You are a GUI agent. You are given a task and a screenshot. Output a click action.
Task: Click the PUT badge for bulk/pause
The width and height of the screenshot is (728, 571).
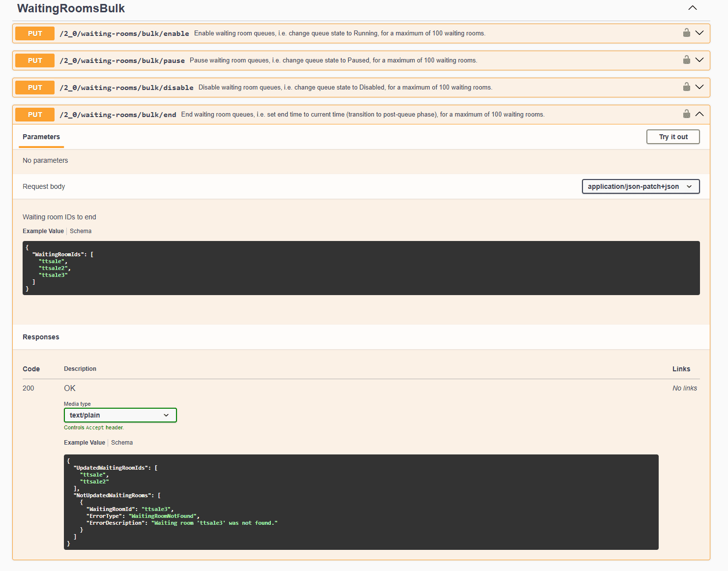tap(34, 60)
